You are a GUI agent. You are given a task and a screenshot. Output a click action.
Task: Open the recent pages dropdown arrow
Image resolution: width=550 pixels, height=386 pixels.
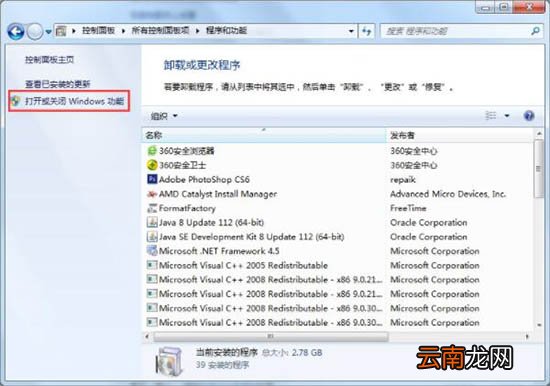click(48, 32)
